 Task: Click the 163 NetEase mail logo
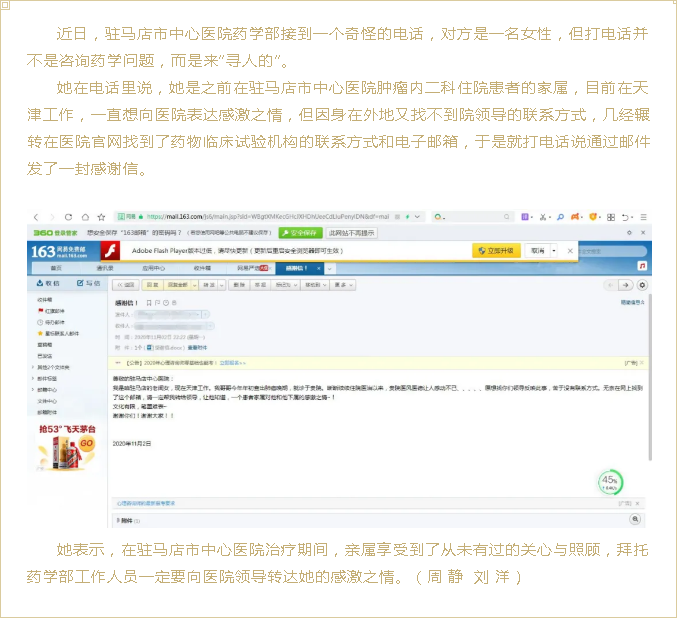coord(60,251)
